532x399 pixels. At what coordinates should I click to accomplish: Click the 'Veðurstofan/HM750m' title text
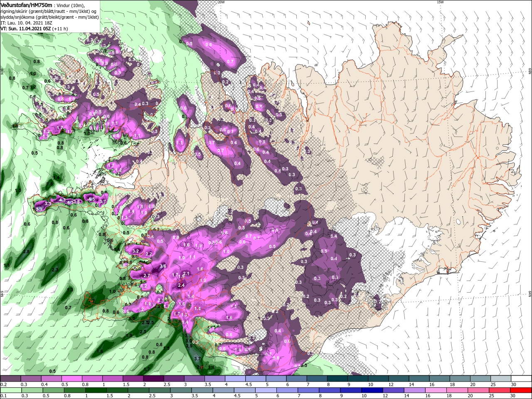point(26,5)
